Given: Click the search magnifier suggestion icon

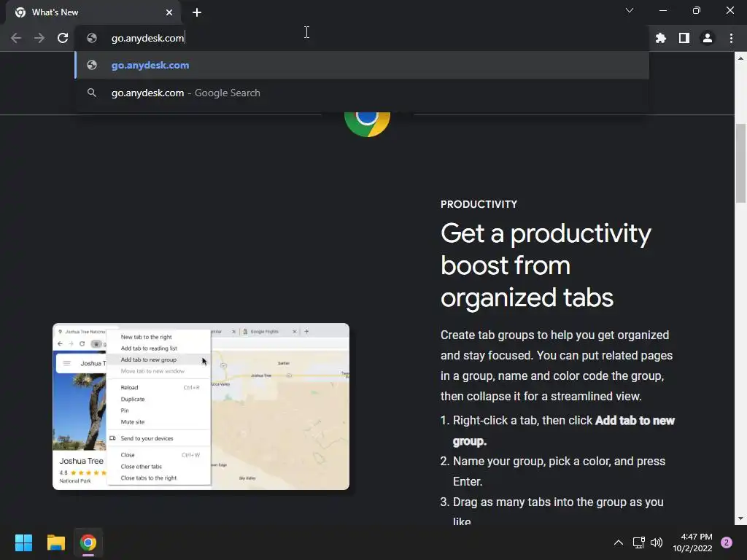Looking at the screenshot, I should [92, 93].
